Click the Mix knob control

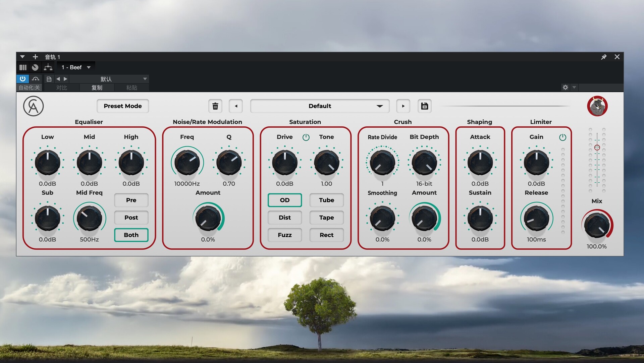[596, 225]
